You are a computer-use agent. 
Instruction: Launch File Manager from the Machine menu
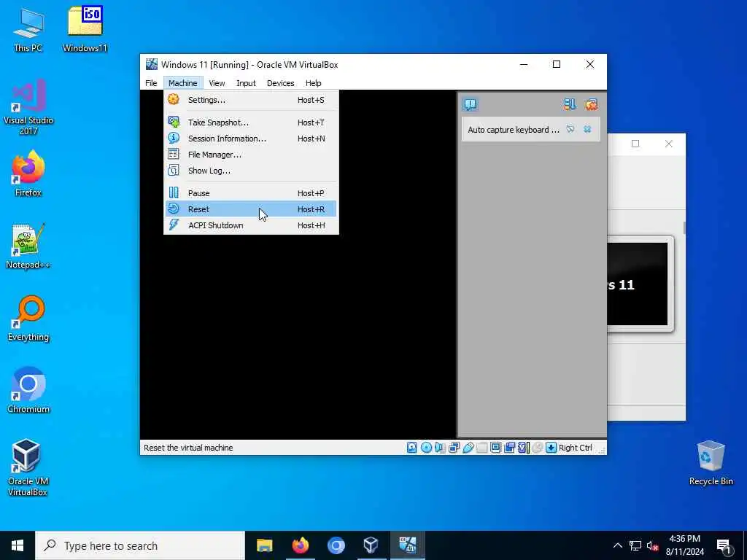pos(251,155)
